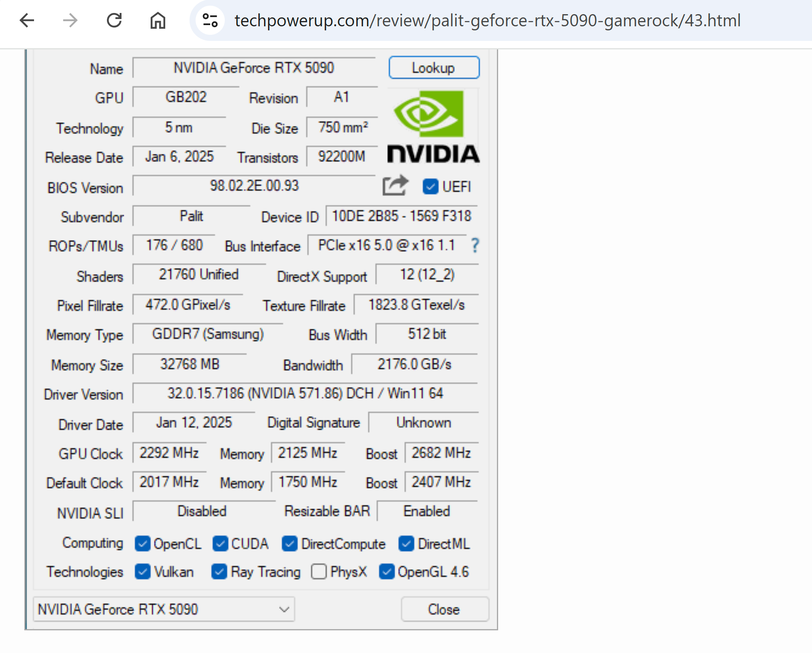
Task: Click GPU Clock value 2292 MHz
Action: pyautogui.click(x=169, y=453)
